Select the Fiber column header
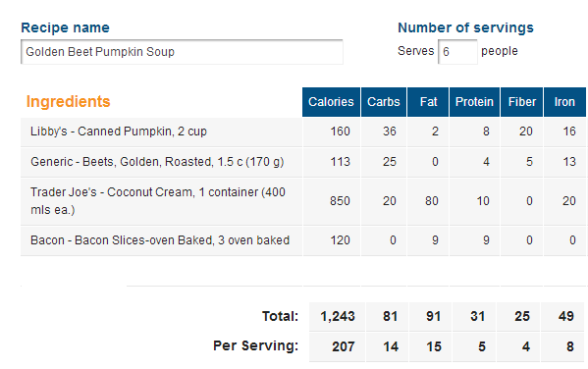This screenshot has height=369, width=588. 521,102
